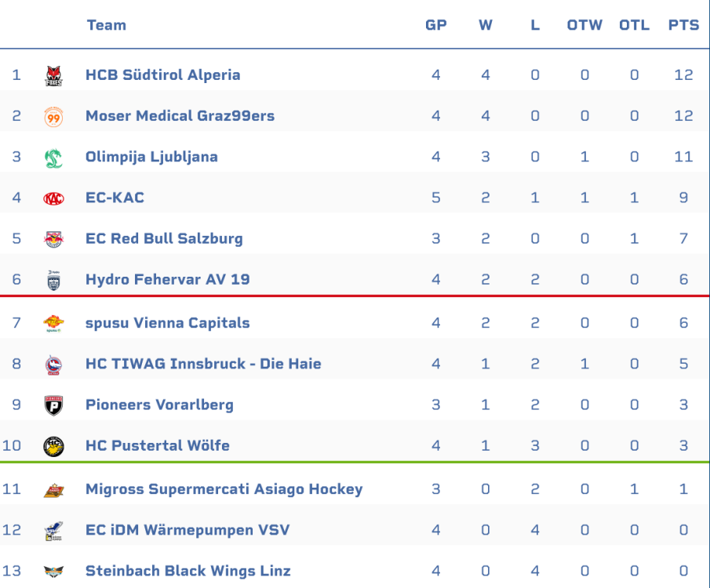Click the Innsbruck Die Haie logo
This screenshot has height=588, width=710.
[x=53, y=365]
